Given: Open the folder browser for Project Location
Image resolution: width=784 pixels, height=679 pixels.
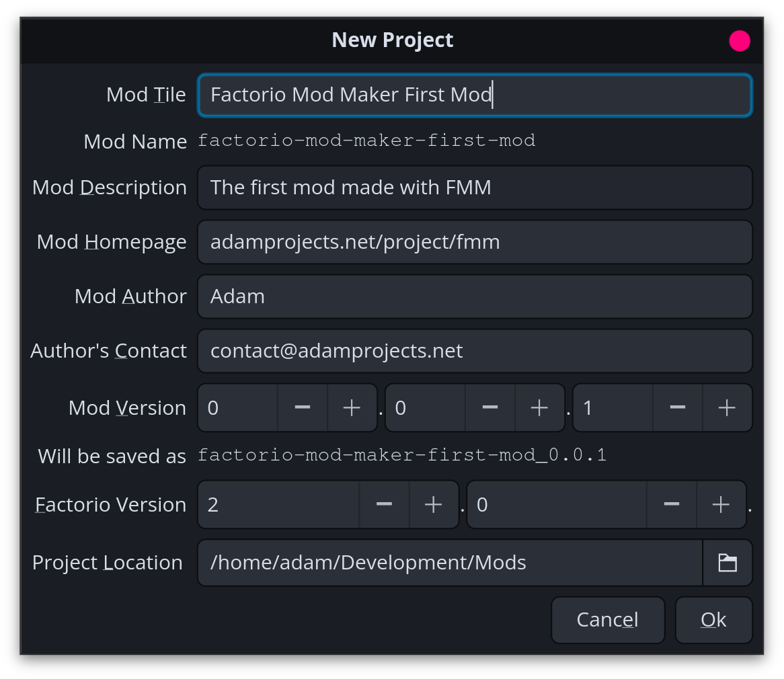Looking at the screenshot, I should coord(728,563).
